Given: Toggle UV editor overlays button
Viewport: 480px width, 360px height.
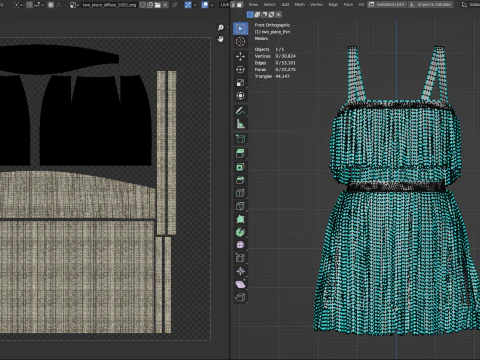Looking at the screenshot, I should click(205, 5).
